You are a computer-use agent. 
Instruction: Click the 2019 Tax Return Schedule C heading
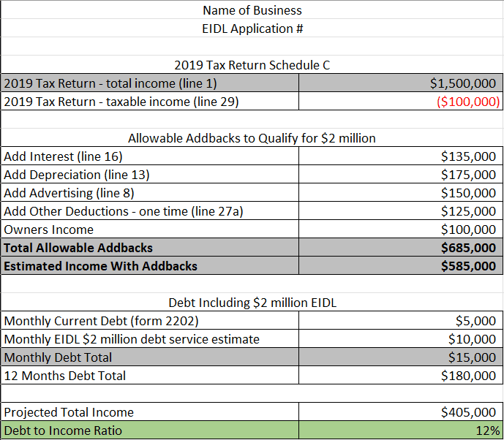(x=252, y=65)
